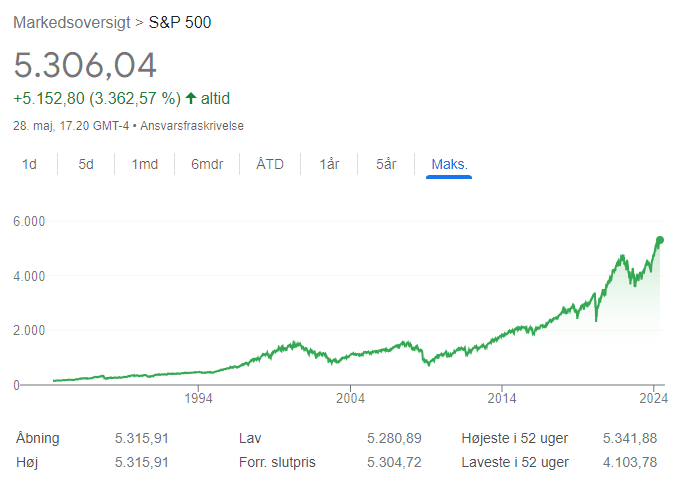
Task: Click the 2014 marker on time axis
Action: pos(502,398)
